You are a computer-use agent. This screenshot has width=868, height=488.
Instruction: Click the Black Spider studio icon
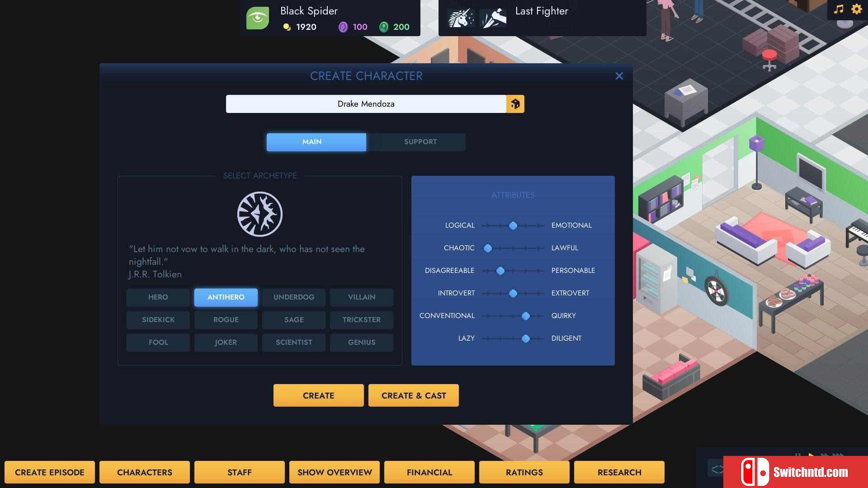(258, 18)
